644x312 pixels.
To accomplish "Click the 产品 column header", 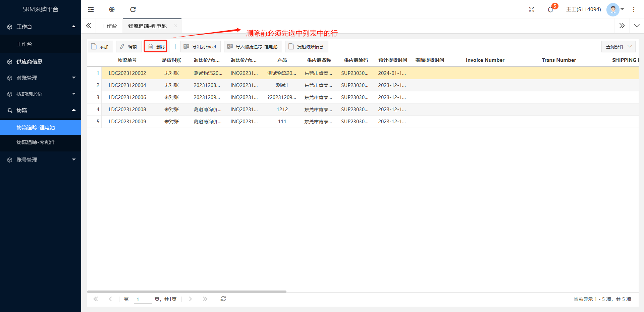I will click(282, 60).
